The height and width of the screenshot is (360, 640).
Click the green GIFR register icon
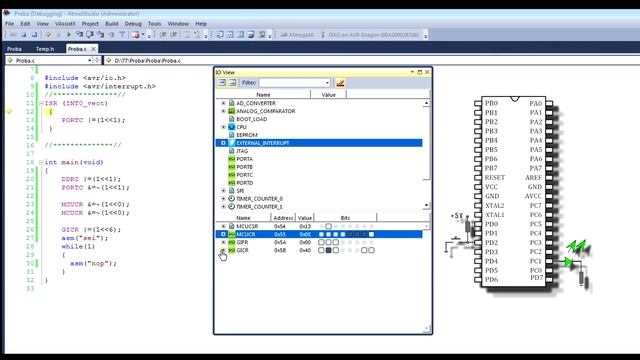click(x=231, y=242)
